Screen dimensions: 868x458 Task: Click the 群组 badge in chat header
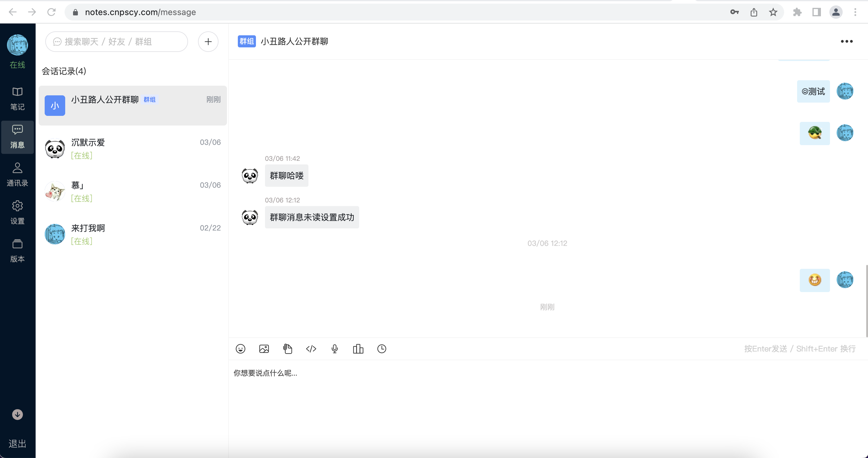pos(247,41)
